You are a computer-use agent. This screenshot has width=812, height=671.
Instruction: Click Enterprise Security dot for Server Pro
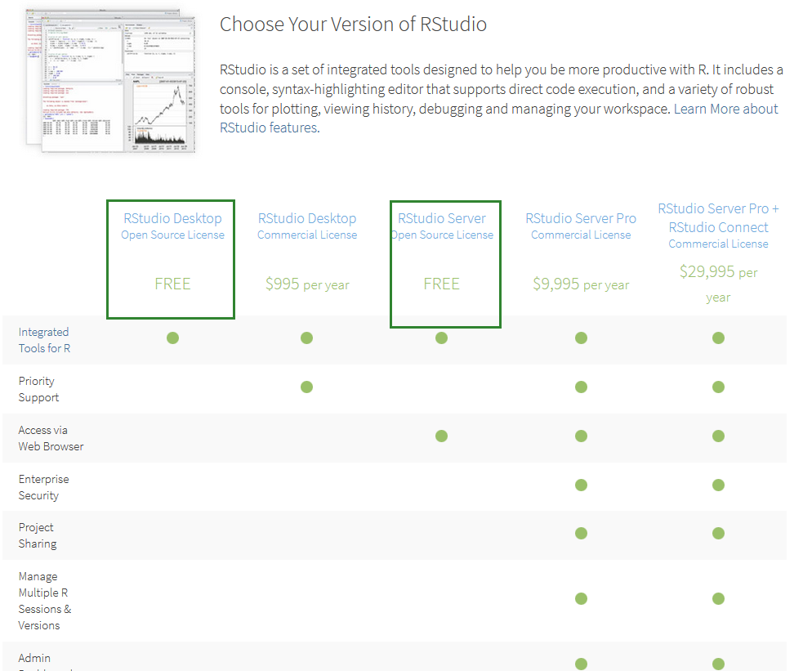coord(581,485)
